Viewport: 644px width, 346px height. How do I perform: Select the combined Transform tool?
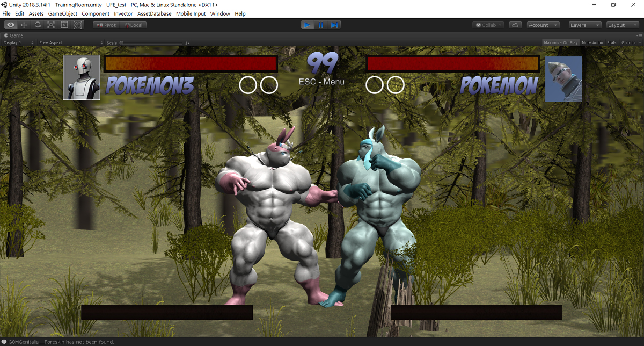(x=78, y=25)
